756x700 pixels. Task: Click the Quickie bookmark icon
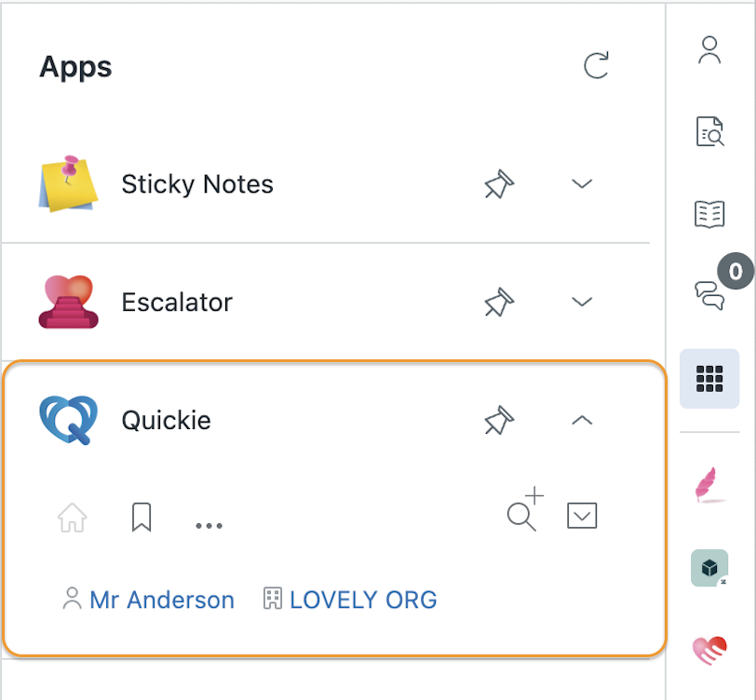click(142, 517)
